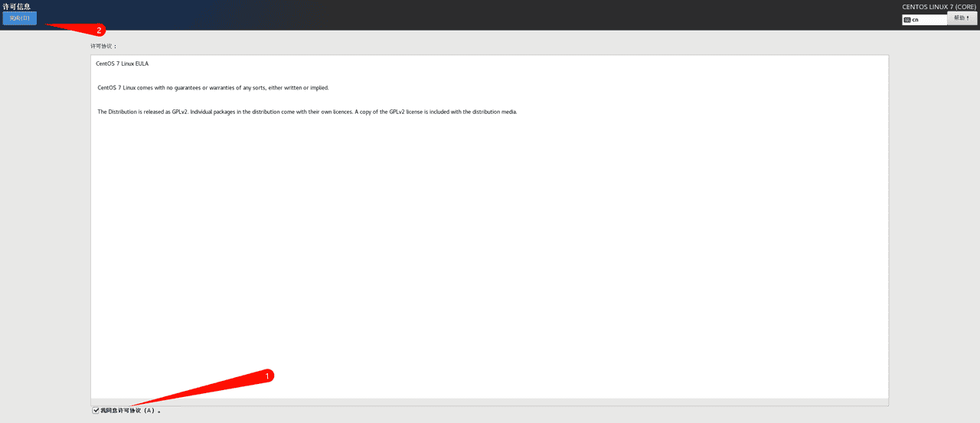Click the red annotation marker numbered 2
Screen dimensions: 980x423
99,31
